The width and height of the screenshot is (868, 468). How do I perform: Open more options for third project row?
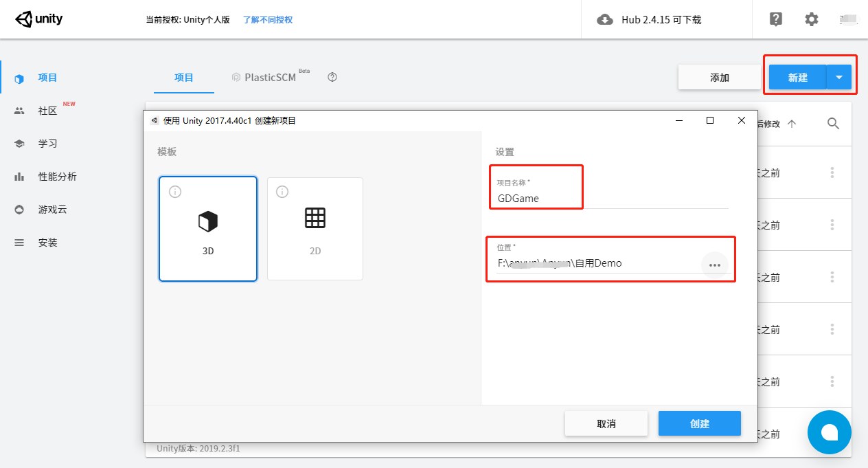coord(832,277)
